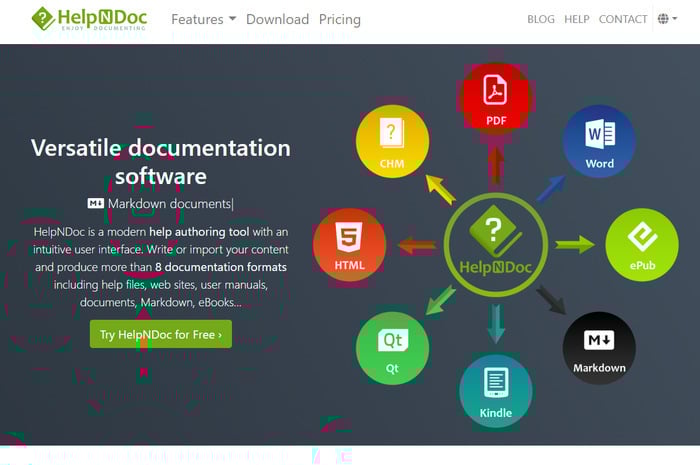Select the ePub format icon
700x465 pixels.
pos(642,245)
